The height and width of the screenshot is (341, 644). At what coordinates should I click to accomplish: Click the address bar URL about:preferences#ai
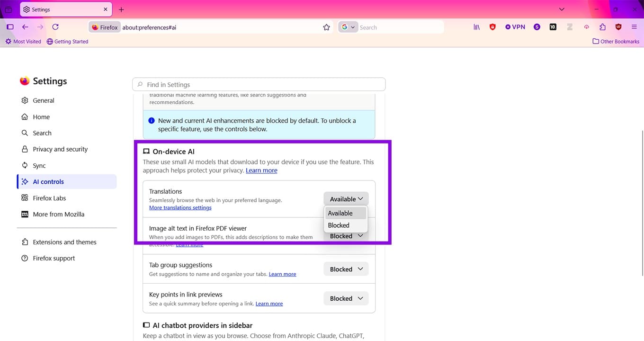point(149,27)
